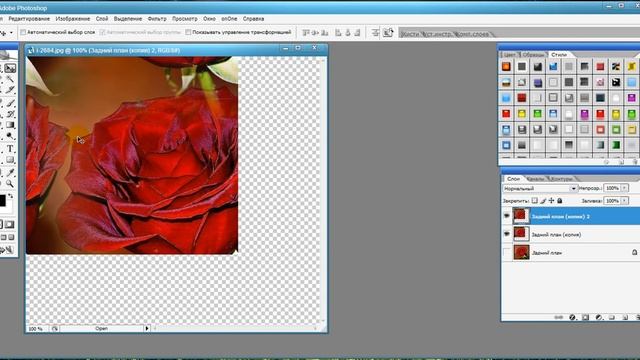Open the Заливка fill slider arrow

[624, 200]
